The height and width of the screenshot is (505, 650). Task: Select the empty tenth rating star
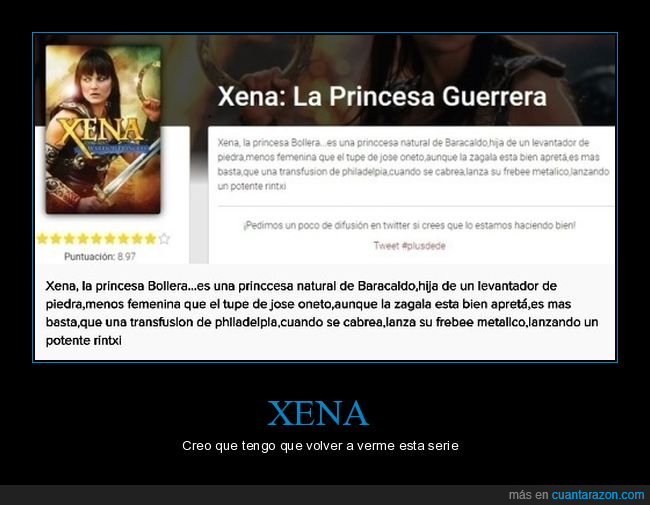[x=164, y=239]
